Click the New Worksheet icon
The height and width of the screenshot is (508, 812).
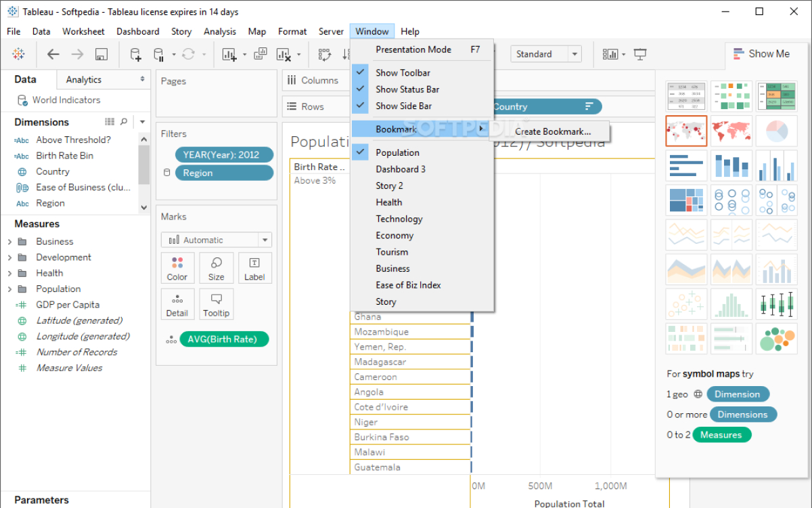tap(229, 54)
